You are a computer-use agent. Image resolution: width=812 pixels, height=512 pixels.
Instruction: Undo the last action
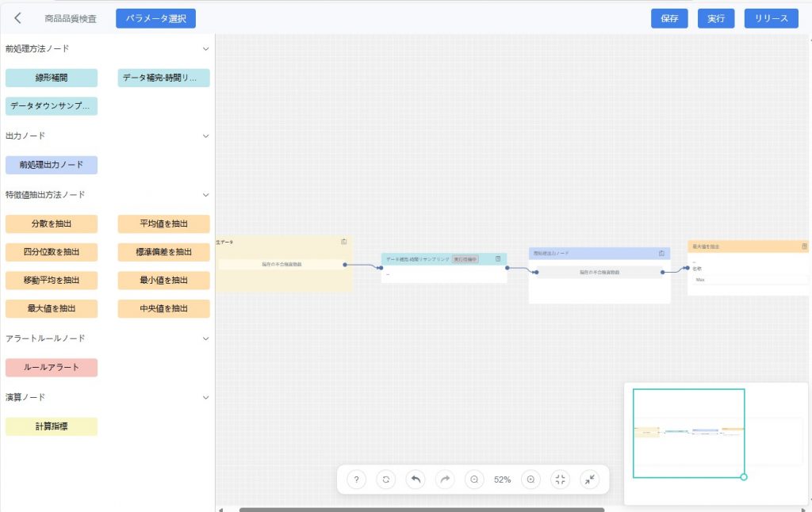(x=416, y=480)
